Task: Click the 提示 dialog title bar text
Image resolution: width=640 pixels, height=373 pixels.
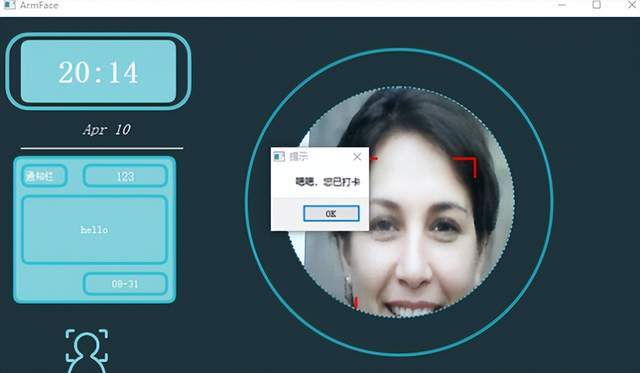Action: (x=299, y=156)
